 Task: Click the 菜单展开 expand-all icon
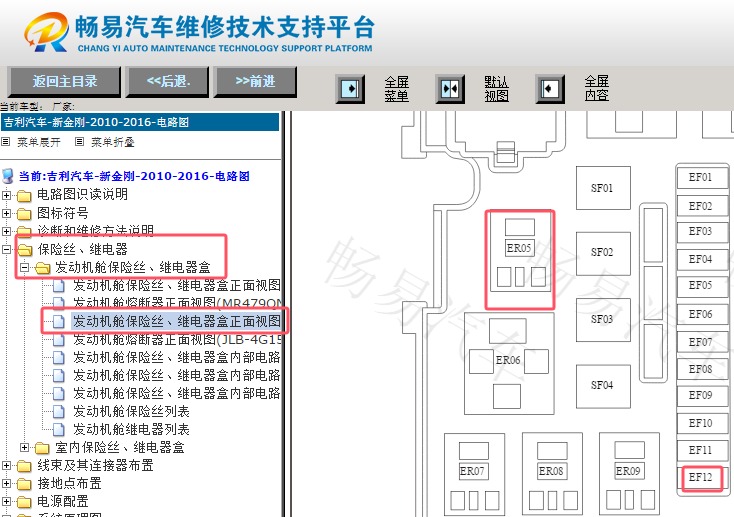[x=6, y=141]
